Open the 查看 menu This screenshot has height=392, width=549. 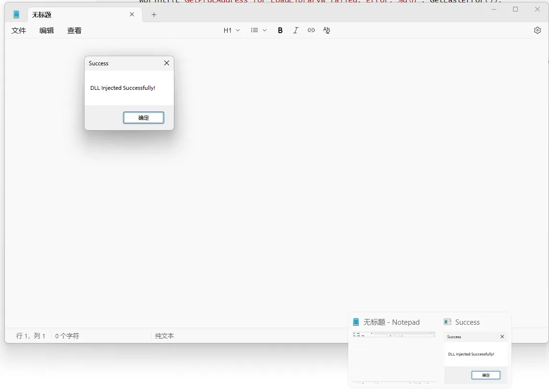74,30
